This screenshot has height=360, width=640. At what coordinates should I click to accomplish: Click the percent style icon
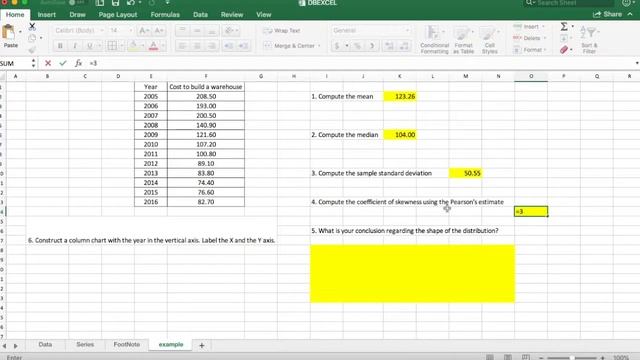(x=357, y=46)
